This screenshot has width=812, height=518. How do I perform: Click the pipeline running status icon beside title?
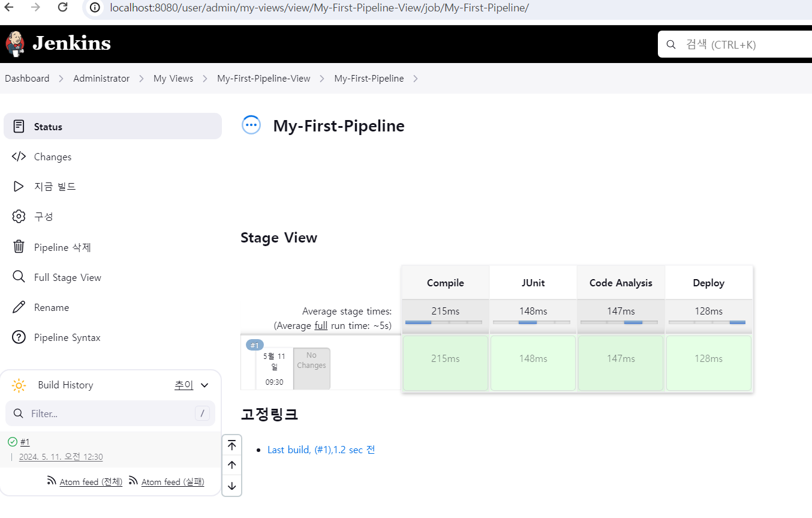251,125
